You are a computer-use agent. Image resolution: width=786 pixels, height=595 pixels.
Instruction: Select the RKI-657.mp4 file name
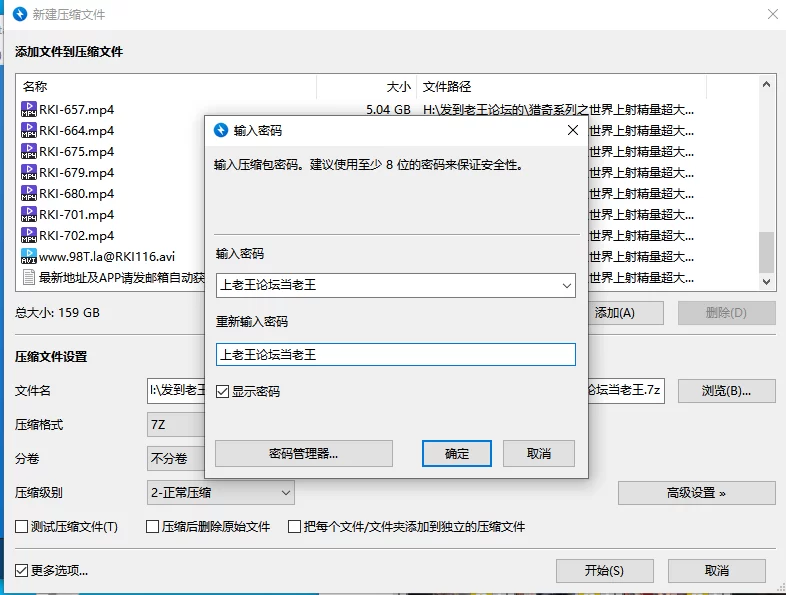click(76, 110)
